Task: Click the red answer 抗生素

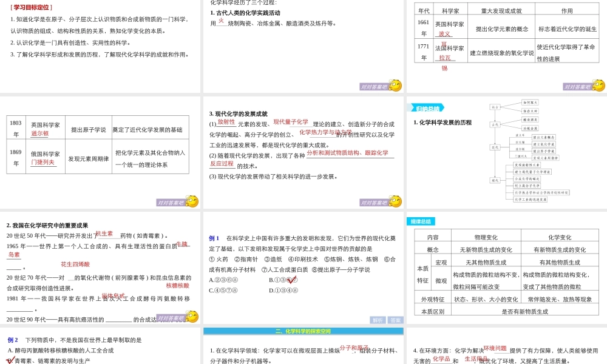Action: pyautogui.click(x=104, y=233)
